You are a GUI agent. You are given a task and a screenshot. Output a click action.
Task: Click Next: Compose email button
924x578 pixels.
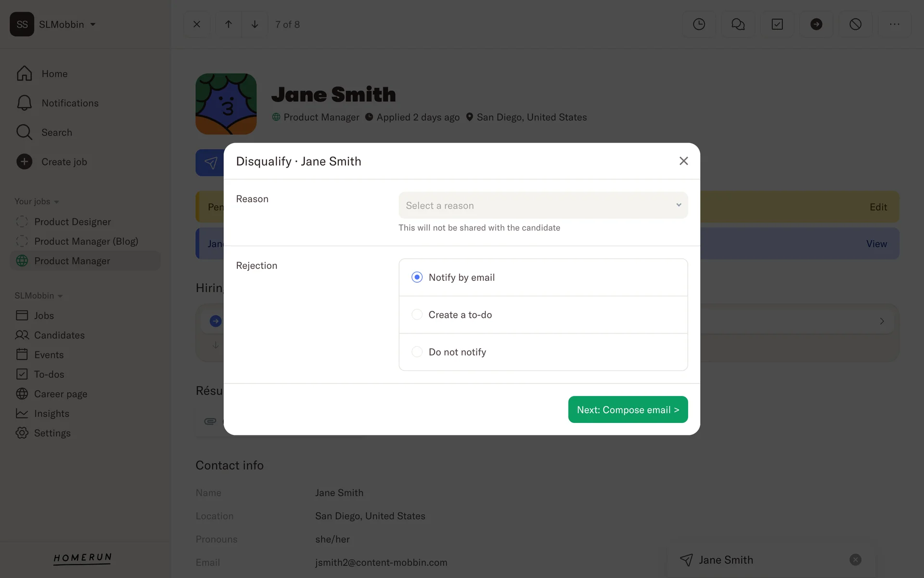(628, 409)
